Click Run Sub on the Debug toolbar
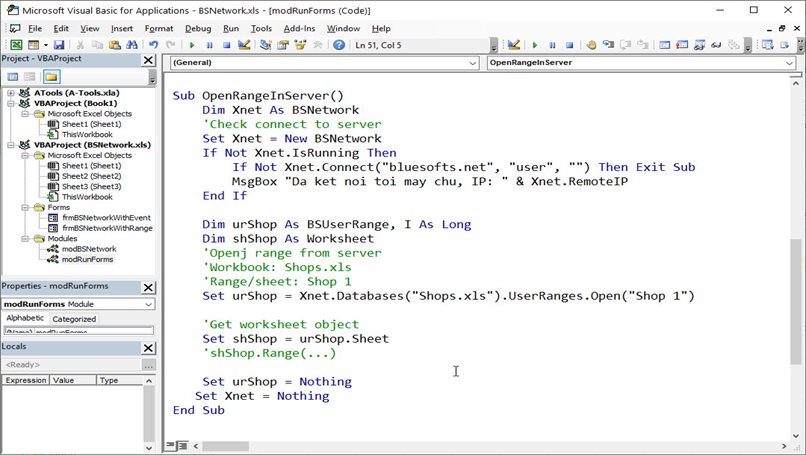Screen dimensions: 806x455 click(x=535, y=45)
